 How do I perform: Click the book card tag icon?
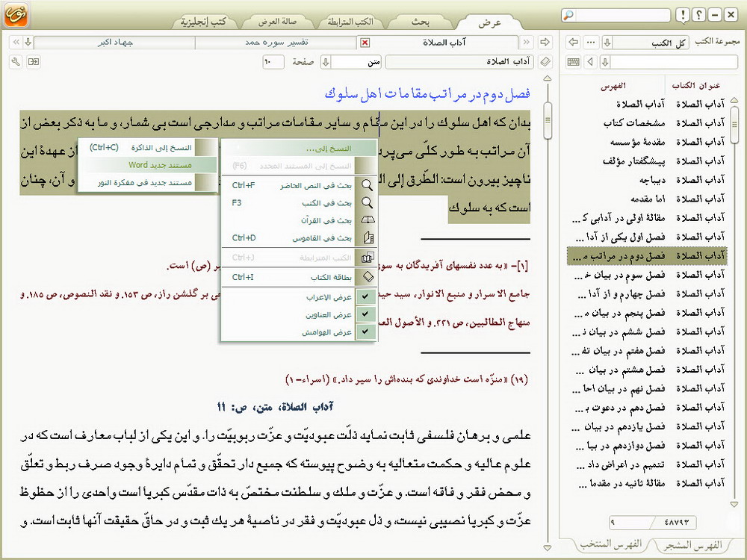[x=545, y=62]
